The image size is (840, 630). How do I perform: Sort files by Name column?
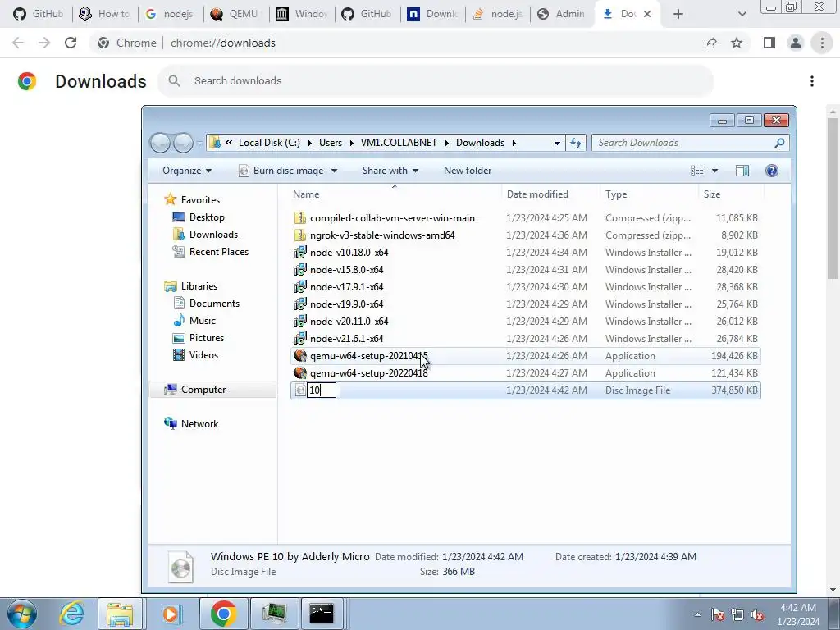395,194
